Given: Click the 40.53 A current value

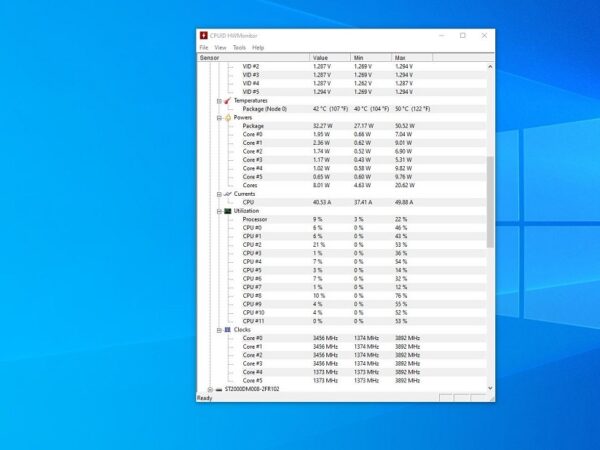Looking at the screenshot, I should tap(322, 202).
